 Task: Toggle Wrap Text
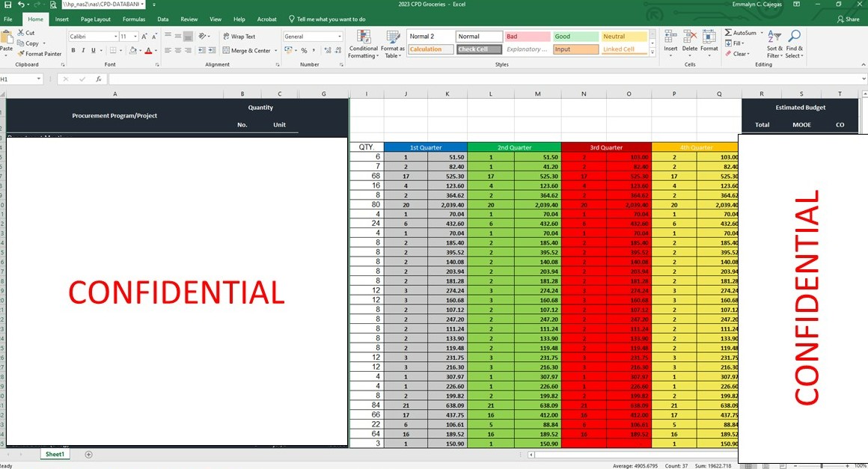tap(239, 37)
